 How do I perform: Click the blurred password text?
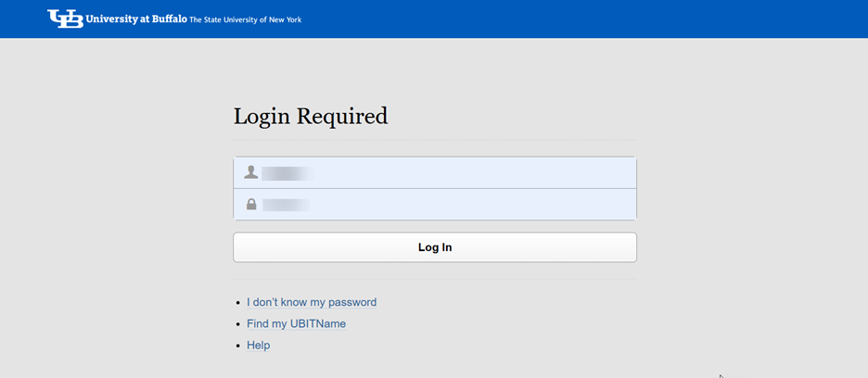point(286,204)
